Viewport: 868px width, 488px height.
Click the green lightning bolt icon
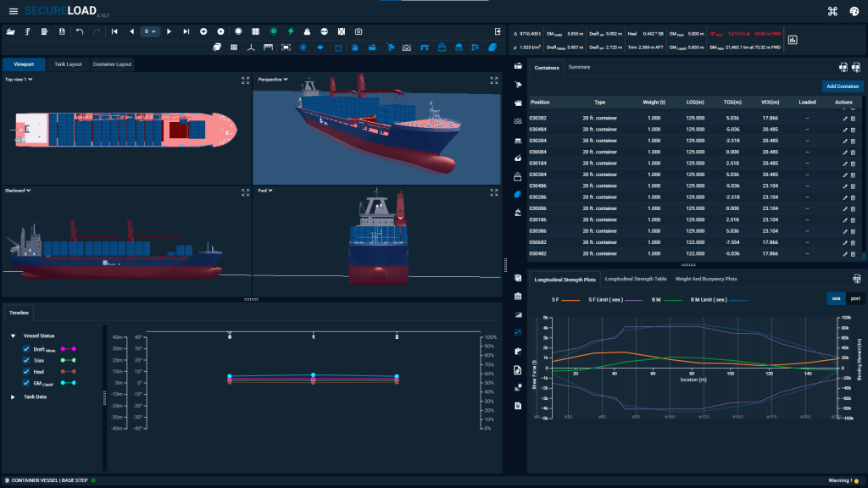pyautogui.click(x=291, y=31)
